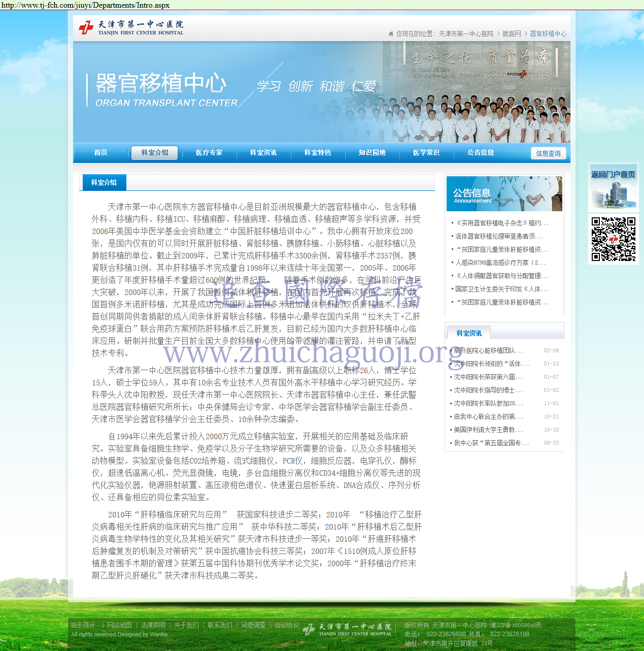Click the 公告信息 Announcement banner
This screenshot has width=644, height=651.
click(504, 193)
